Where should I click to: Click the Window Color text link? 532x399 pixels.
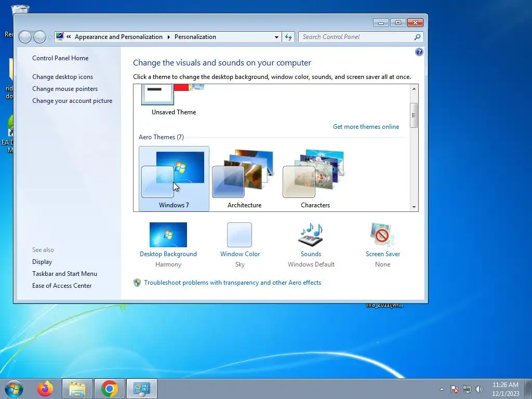tap(240, 254)
